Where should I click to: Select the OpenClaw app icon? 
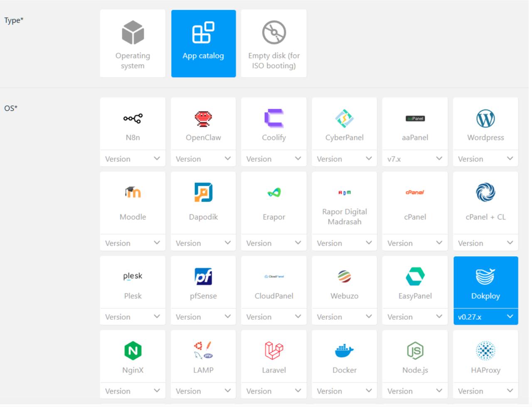[203, 118]
